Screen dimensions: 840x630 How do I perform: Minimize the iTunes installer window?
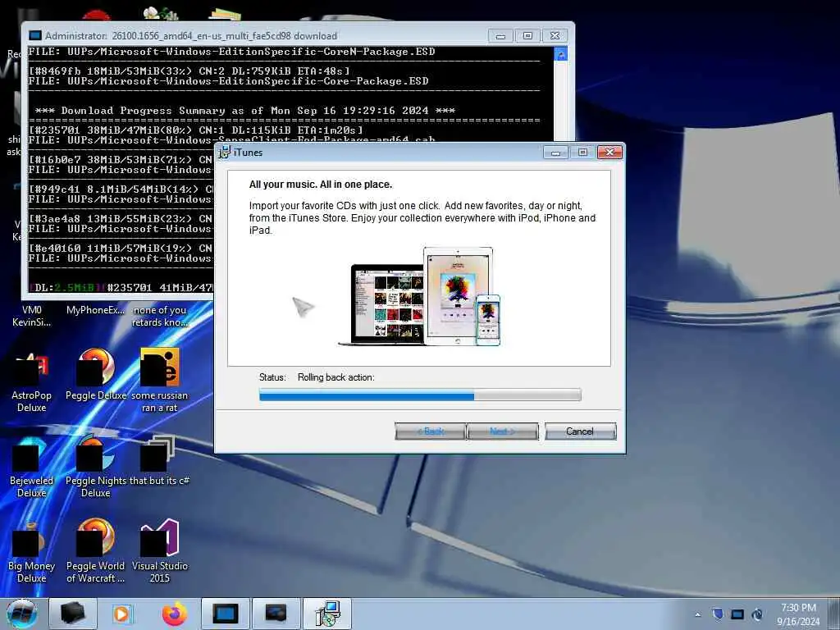555,153
